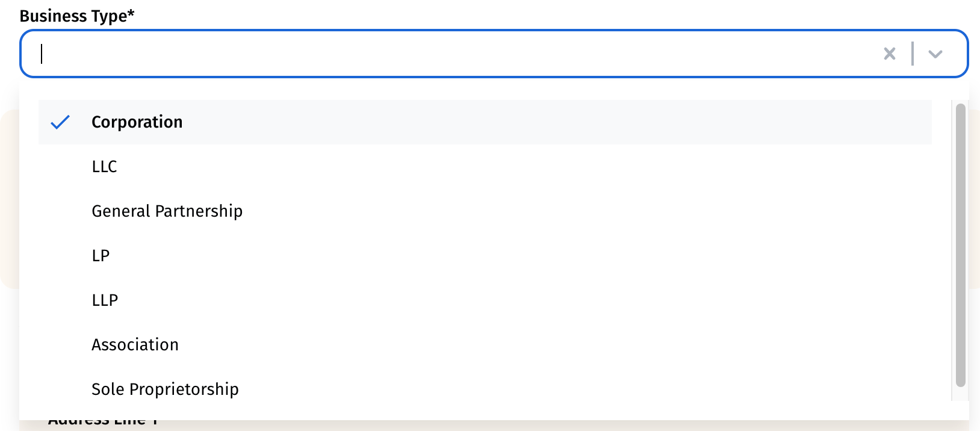Pick Sole Proprietorship option

pyautogui.click(x=166, y=389)
